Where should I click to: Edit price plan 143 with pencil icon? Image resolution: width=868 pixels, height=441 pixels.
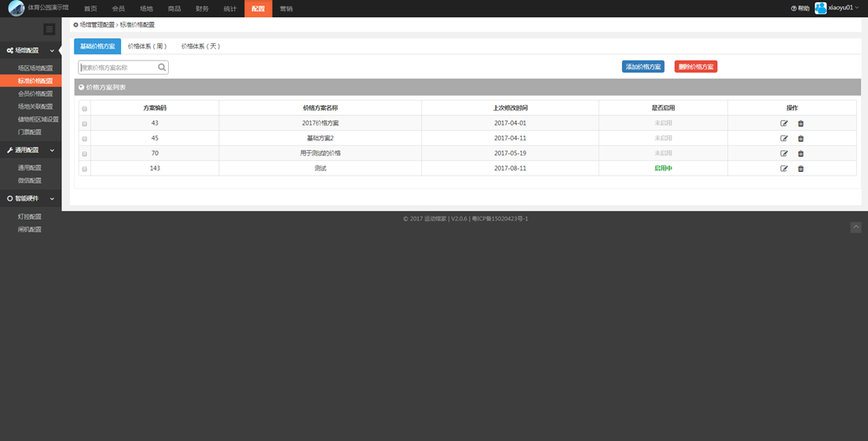tap(784, 168)
